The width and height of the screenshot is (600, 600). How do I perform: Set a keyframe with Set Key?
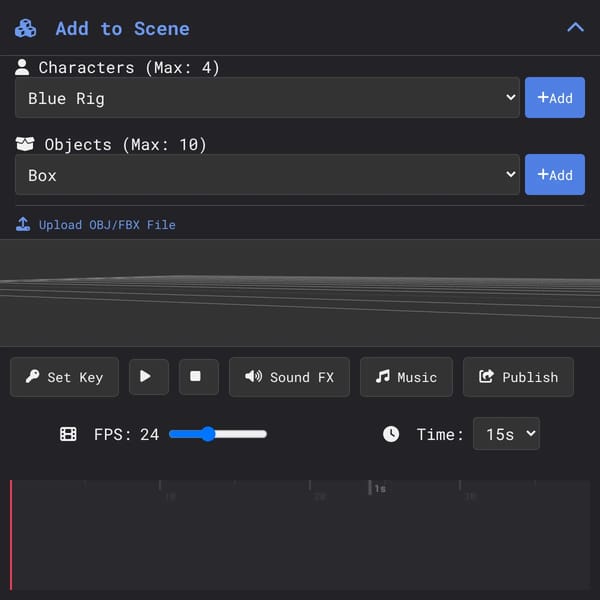click(64, 377)
